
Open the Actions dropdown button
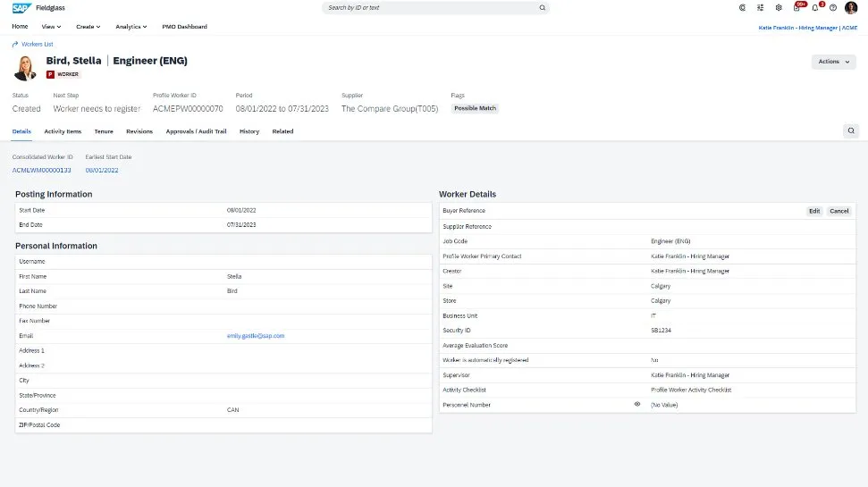coord(832,62)
